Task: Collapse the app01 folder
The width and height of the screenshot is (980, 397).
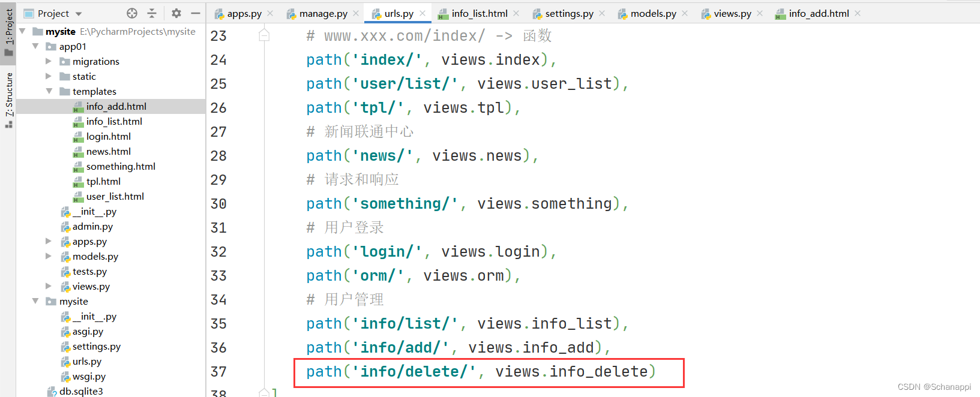Action: pos(35,46)
